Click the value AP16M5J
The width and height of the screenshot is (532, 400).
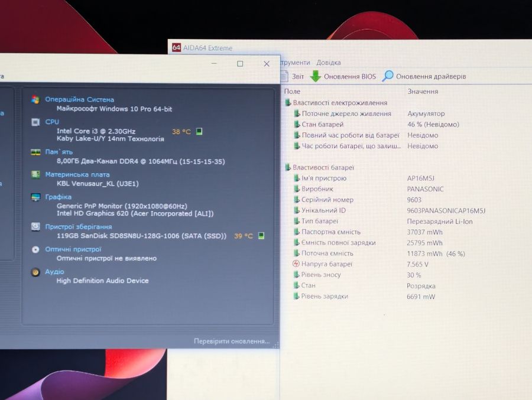click(421, 178)
